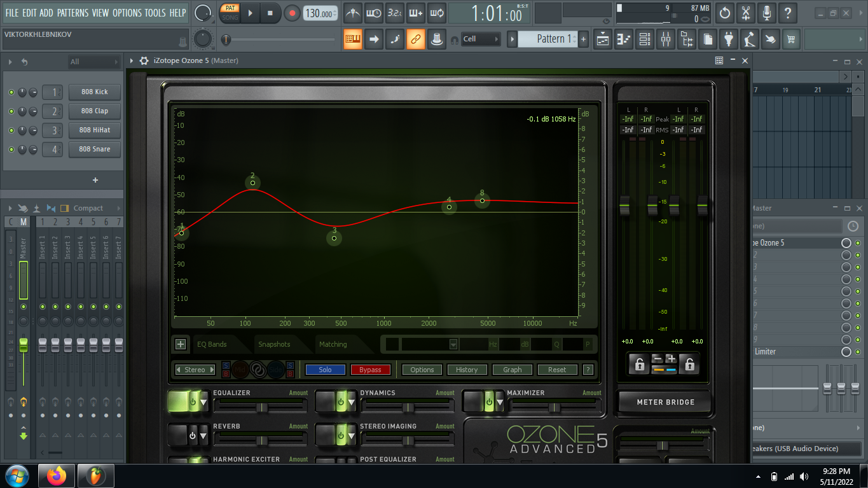Adjust the Equalizer Amount slider

point(261,407)
